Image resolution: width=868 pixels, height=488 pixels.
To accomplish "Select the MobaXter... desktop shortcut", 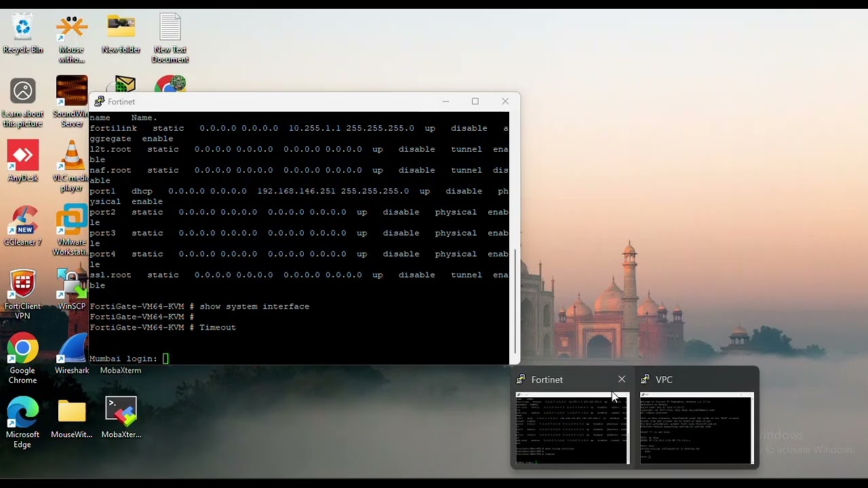I will [121, 418].
